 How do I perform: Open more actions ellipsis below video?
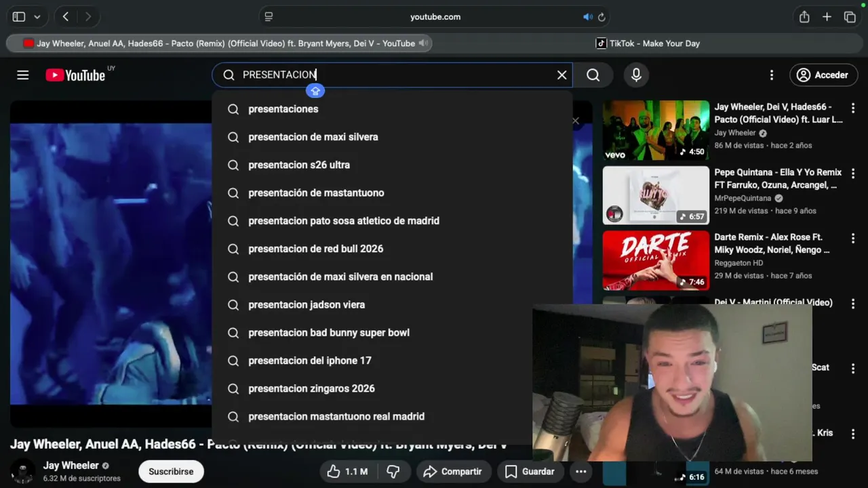581,472
